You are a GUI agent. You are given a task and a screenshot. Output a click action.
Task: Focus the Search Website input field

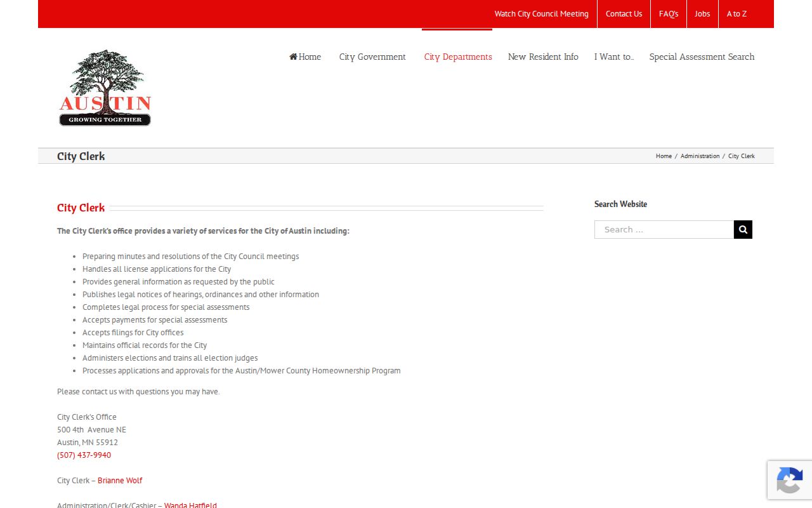[664, 229]
